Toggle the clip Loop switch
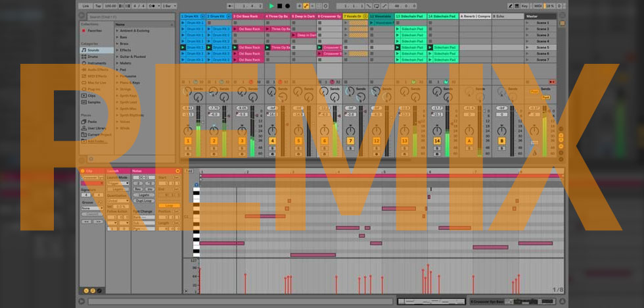This screenshot has width=644, height=308. [170, 205]
